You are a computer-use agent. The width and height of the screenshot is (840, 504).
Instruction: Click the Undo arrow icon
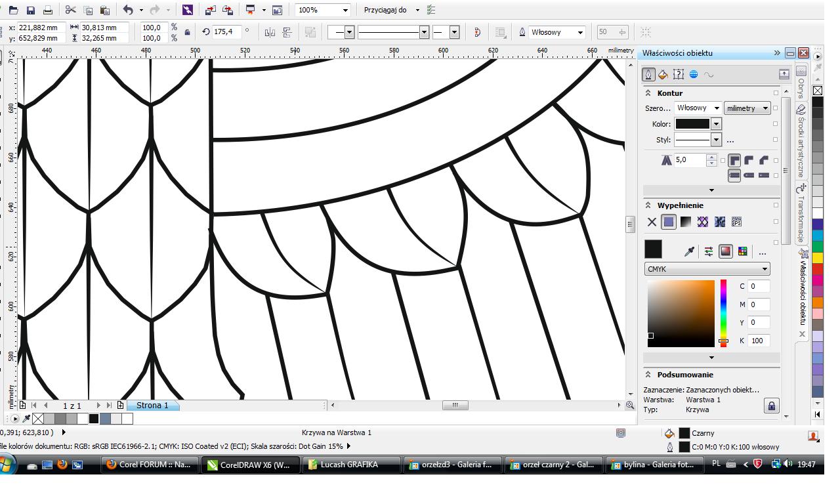[x=127, y=10]
